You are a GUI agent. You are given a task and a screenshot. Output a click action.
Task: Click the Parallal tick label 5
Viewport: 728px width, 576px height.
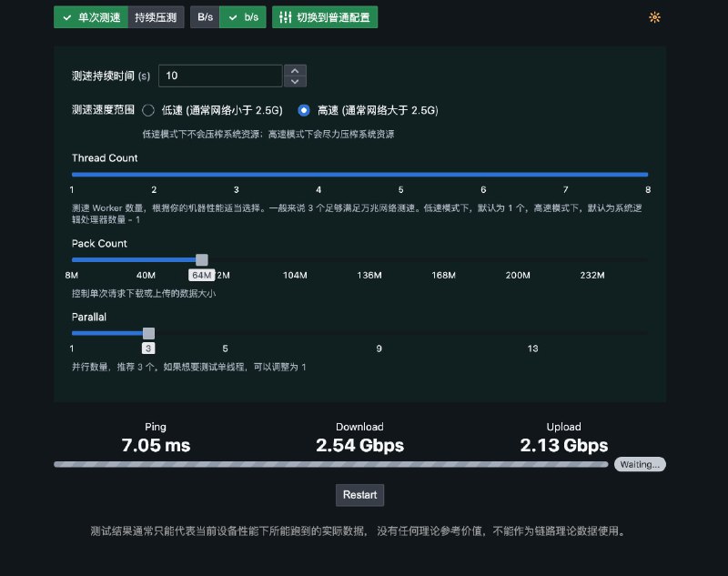225,349
